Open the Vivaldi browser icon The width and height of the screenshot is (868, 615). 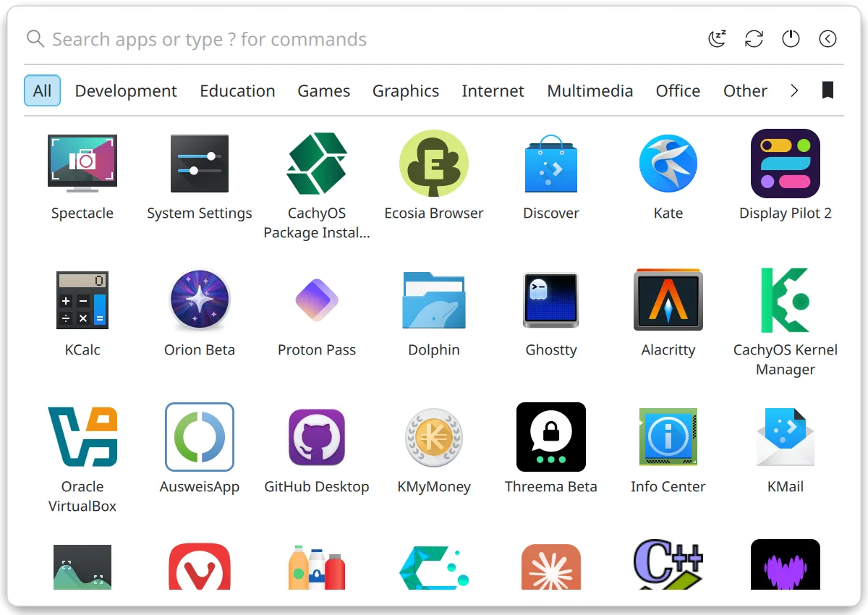(x=200, y=567)
